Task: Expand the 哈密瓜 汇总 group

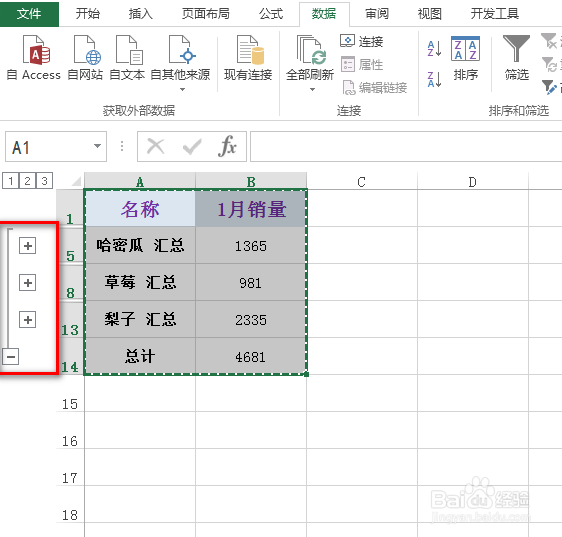Action: 27,246
